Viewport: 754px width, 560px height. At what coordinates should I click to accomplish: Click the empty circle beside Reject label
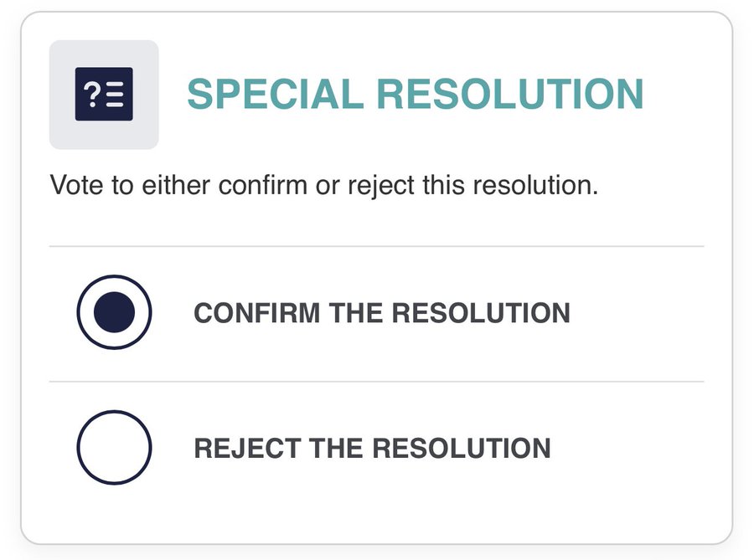[115, 448]
